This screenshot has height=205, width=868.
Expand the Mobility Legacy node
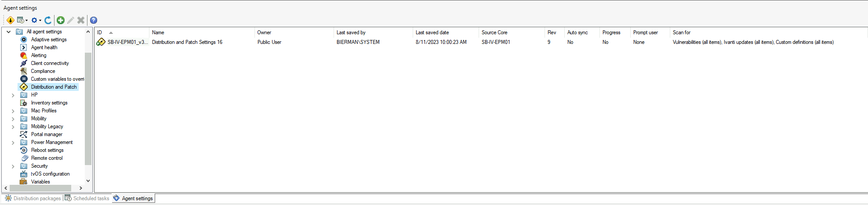coord(13,126)
